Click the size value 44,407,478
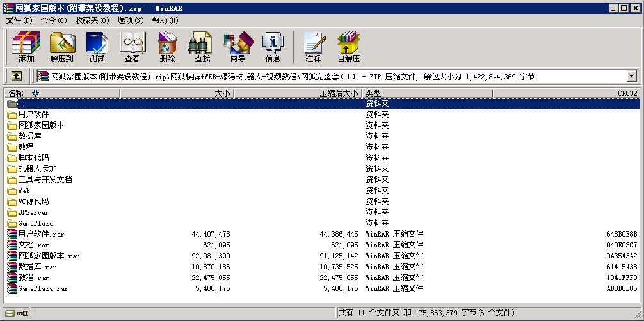This screenshot has width=644, height=321. (211, 234)
